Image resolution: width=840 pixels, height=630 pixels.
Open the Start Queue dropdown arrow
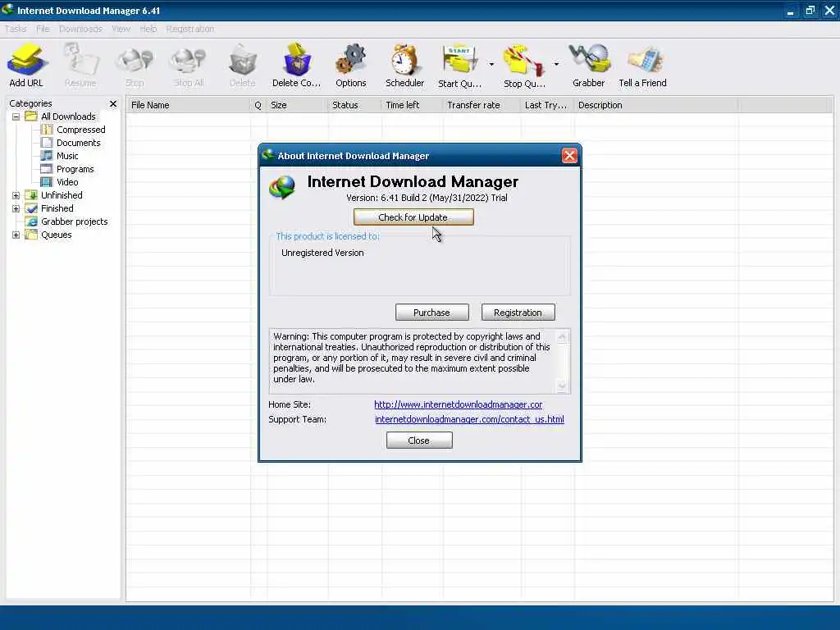(x=491, y=64)
